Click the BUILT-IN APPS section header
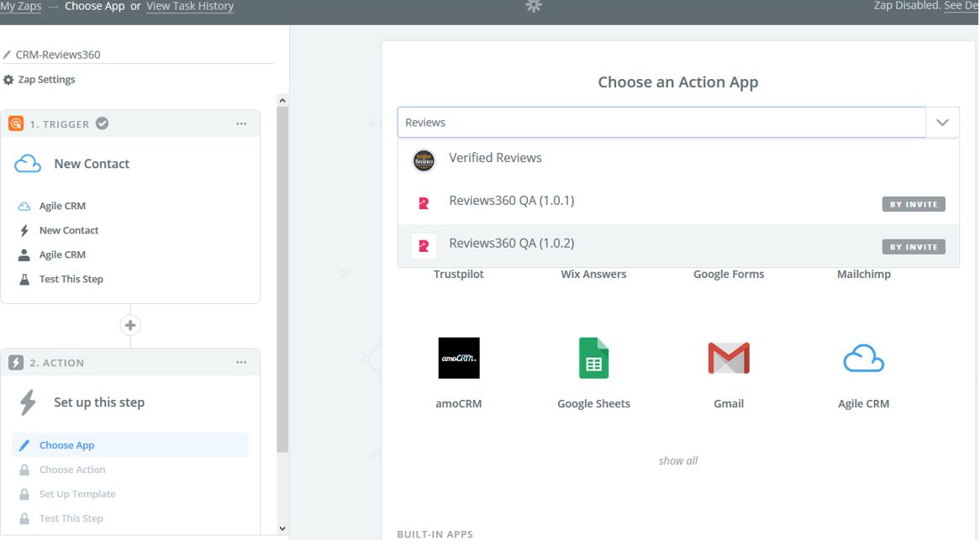 pyautogui.click(x=435, y=534)
